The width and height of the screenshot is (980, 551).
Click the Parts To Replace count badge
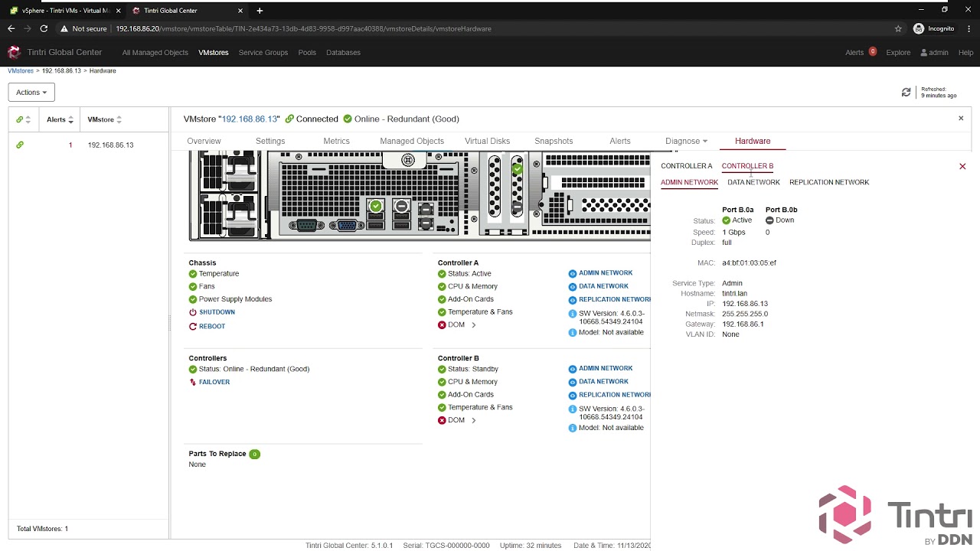click(x=254, y=454)
